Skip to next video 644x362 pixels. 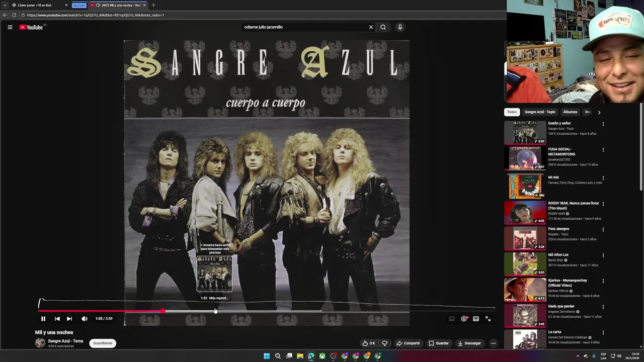tap(69, 319)
